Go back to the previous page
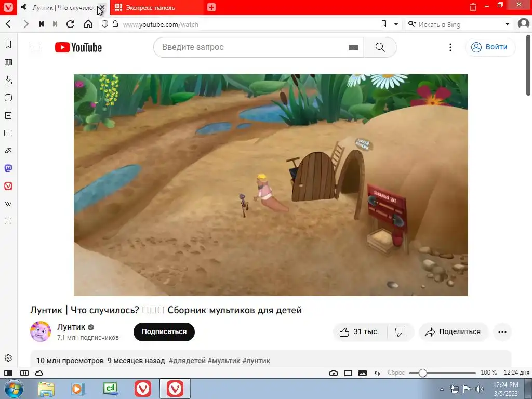The image size is (532, 399). (x=8, y=24)
